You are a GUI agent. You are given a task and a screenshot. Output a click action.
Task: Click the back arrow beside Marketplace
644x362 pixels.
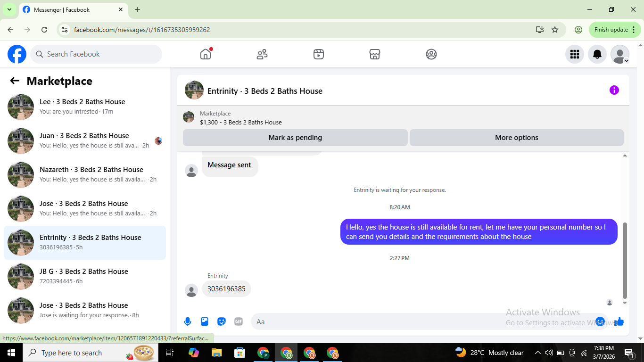click(15, 81)
